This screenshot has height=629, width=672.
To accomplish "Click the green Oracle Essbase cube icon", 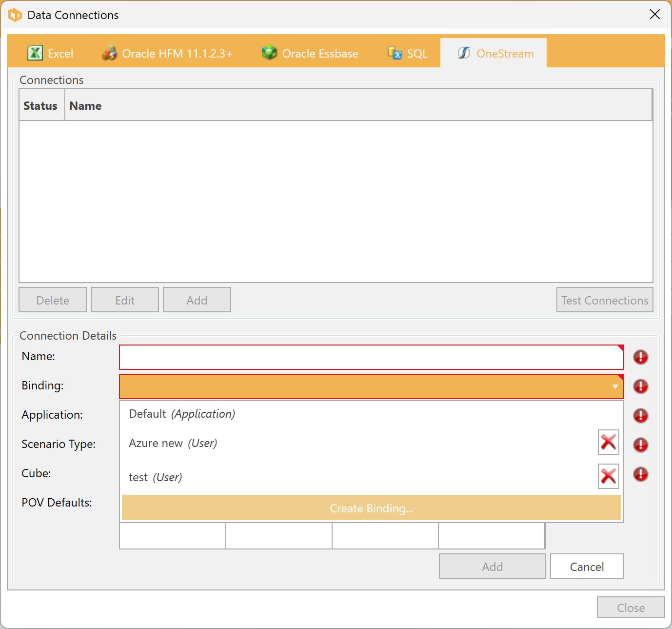I will 269,52.
